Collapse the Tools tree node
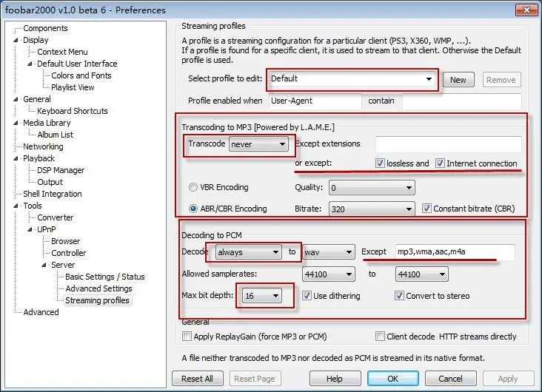 pos(16,206)
